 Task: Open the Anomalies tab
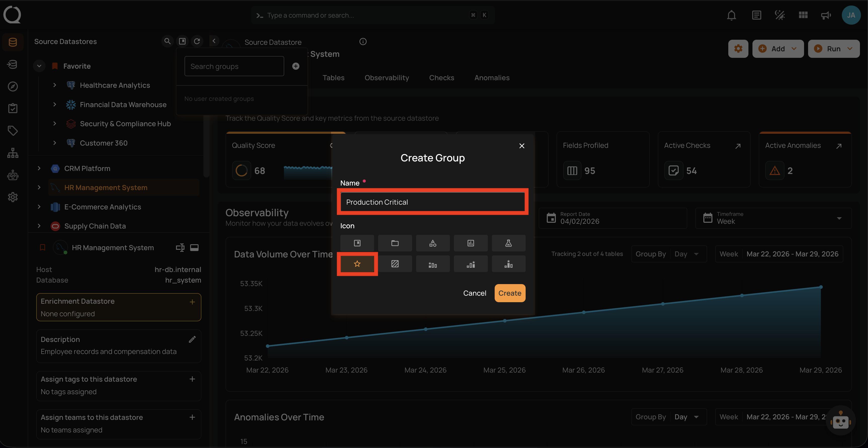point(492,78)
